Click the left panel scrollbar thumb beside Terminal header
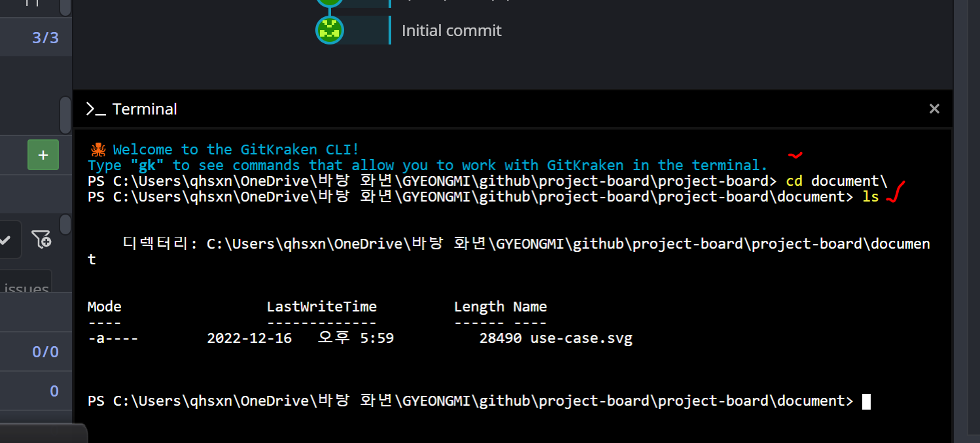Image resolution: width=980 pixels, height=443 pixels. click(65, 115)
